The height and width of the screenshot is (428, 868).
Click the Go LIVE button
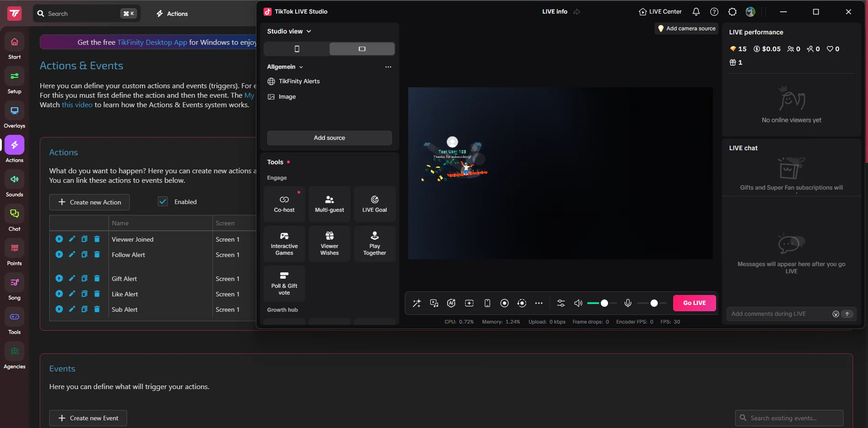[x=694, y=303]
